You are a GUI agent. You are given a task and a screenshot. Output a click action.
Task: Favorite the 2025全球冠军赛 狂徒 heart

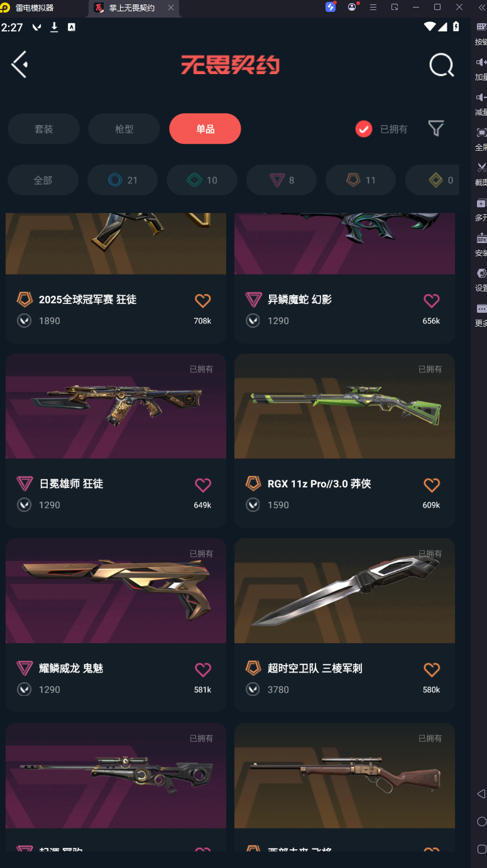pyautogui.click(x=202, y=301)
